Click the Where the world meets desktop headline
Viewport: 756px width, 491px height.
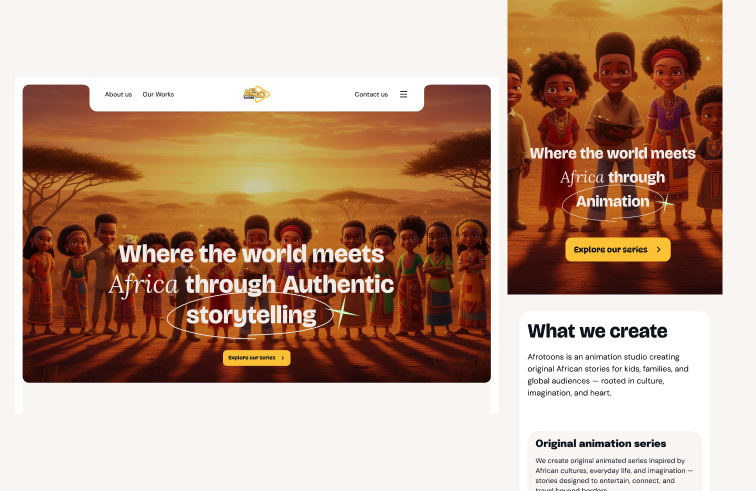pyautogui.click(x=251, y=254)
